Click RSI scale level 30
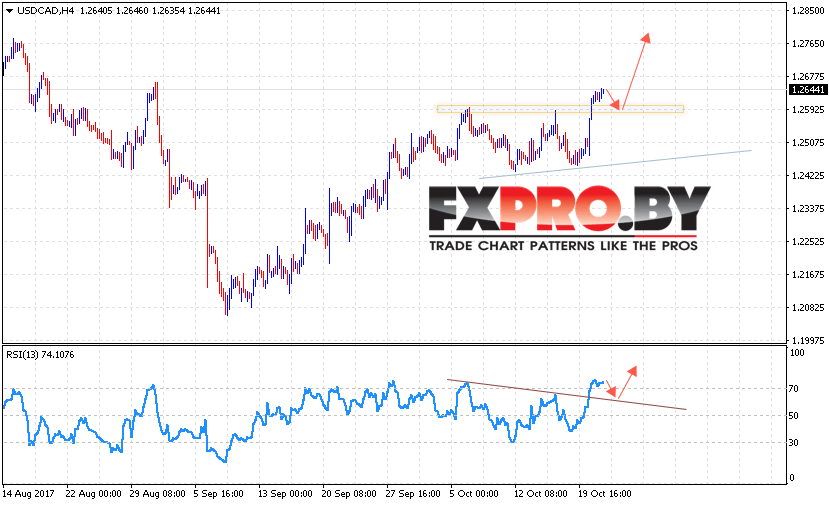Screen dimensions: 829x505 click(794, 443)
